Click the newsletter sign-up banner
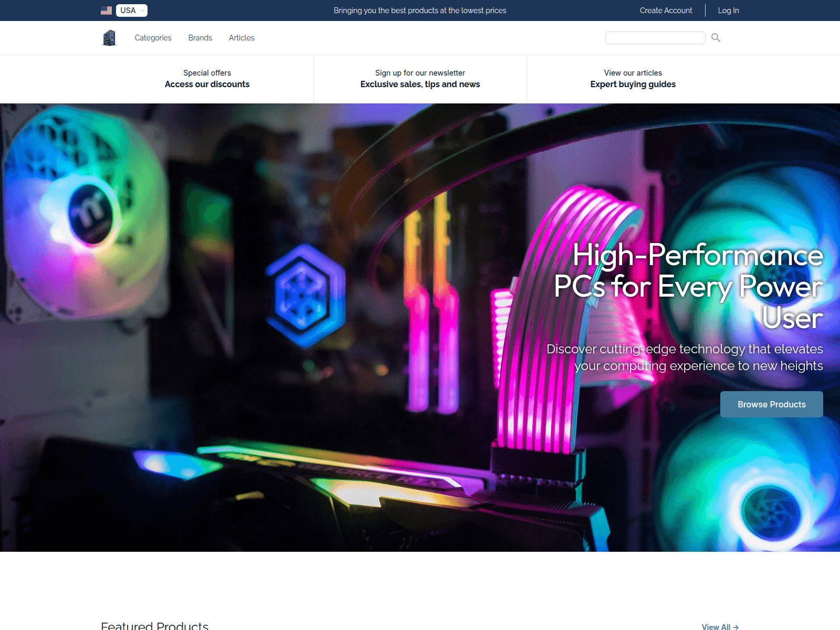 420,79
